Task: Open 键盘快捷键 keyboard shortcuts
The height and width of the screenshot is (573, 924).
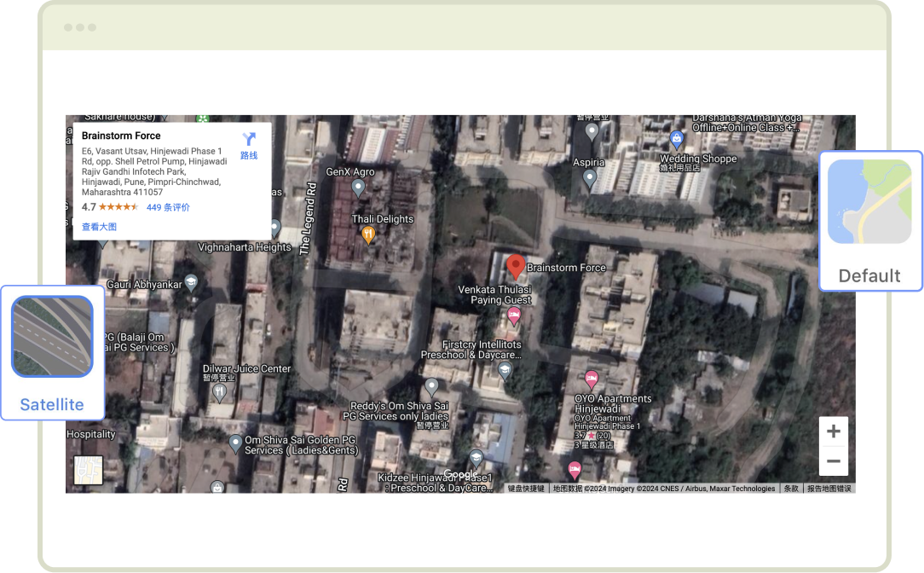Action: pos(526,489)
